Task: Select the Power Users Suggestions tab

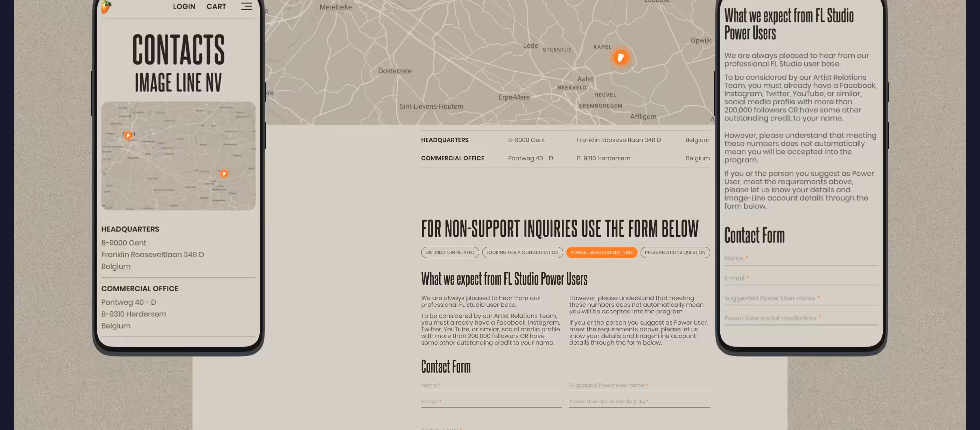Action: click(601, 252)
